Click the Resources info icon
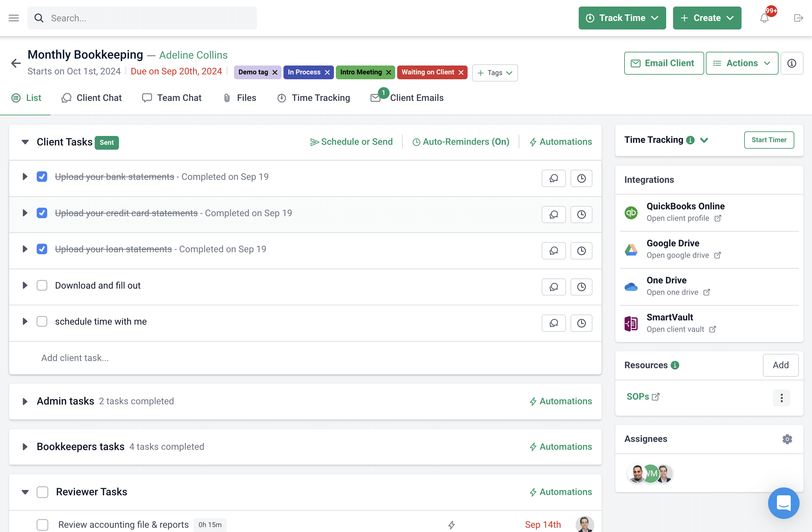 [x=674, y=365]
